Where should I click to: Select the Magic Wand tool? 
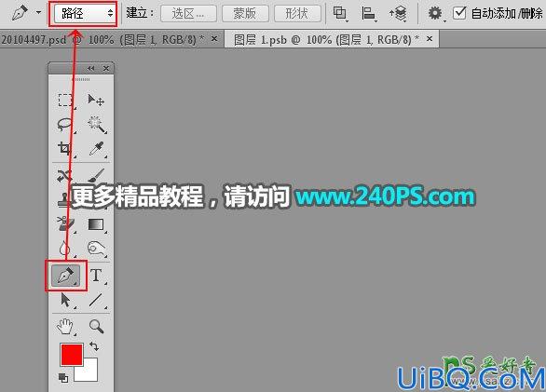(x=97, y=125)
